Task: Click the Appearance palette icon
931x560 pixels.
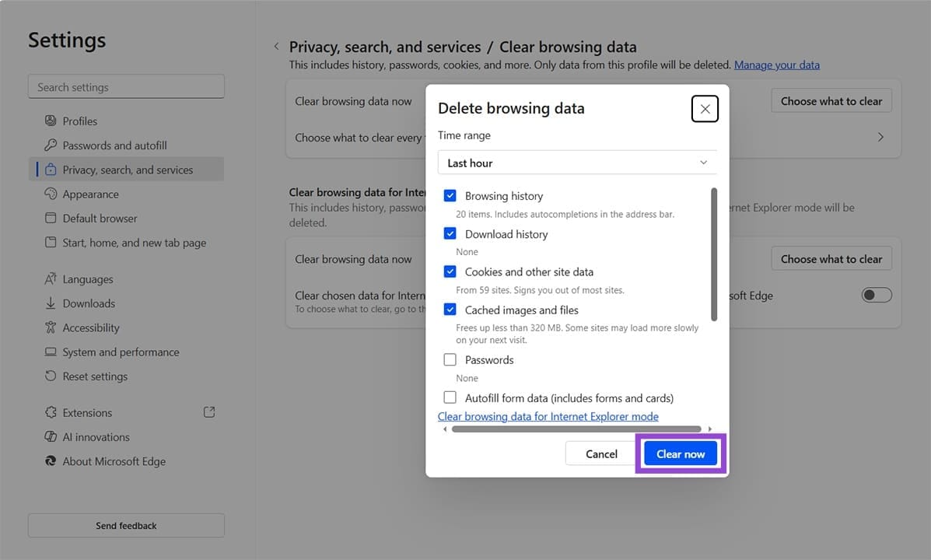Action: [51, 194]
